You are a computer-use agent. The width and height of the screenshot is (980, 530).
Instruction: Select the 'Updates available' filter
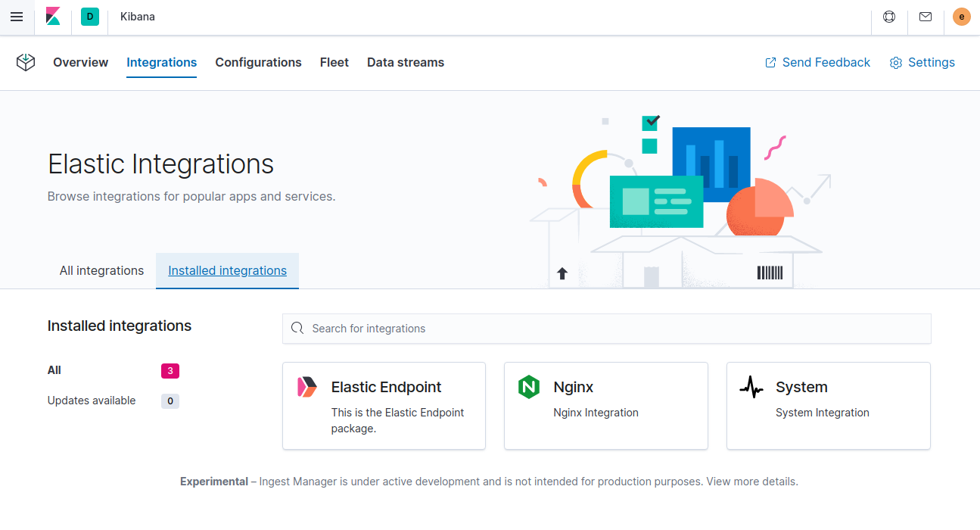tap(92, 401)
